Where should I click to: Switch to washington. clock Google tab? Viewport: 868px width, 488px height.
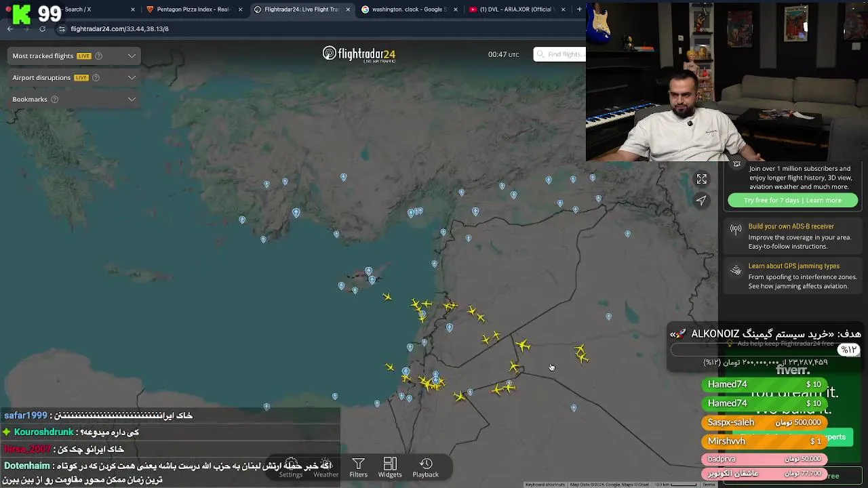point(409,9)
